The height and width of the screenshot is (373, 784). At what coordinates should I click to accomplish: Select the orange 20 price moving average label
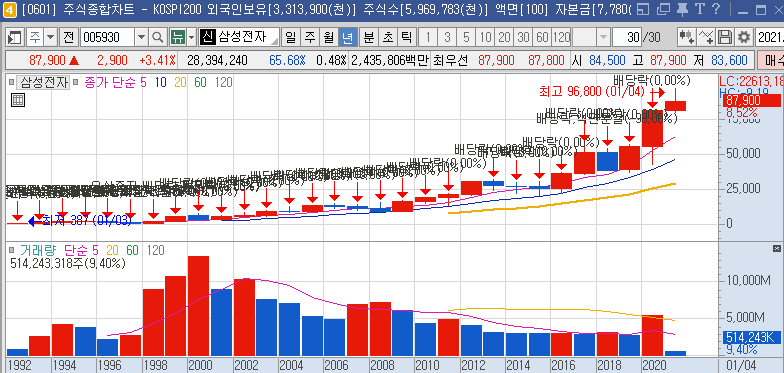click(180, 82)
